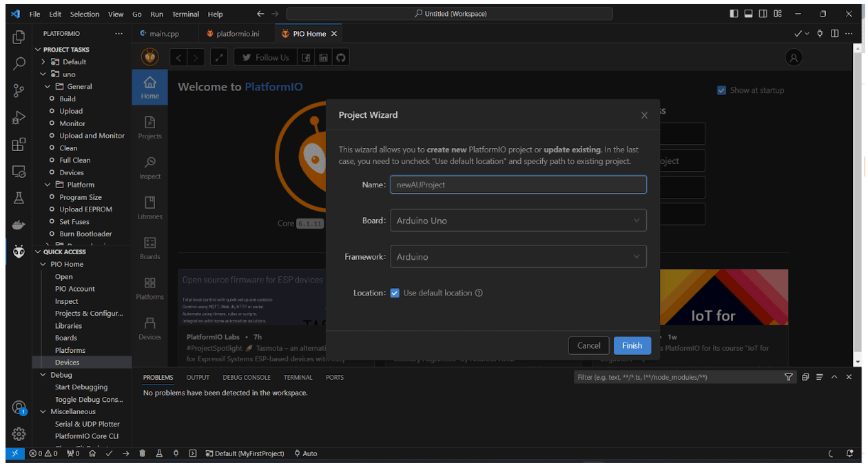Open the Board dropdown showing Arduino Uno

[518, 221]
